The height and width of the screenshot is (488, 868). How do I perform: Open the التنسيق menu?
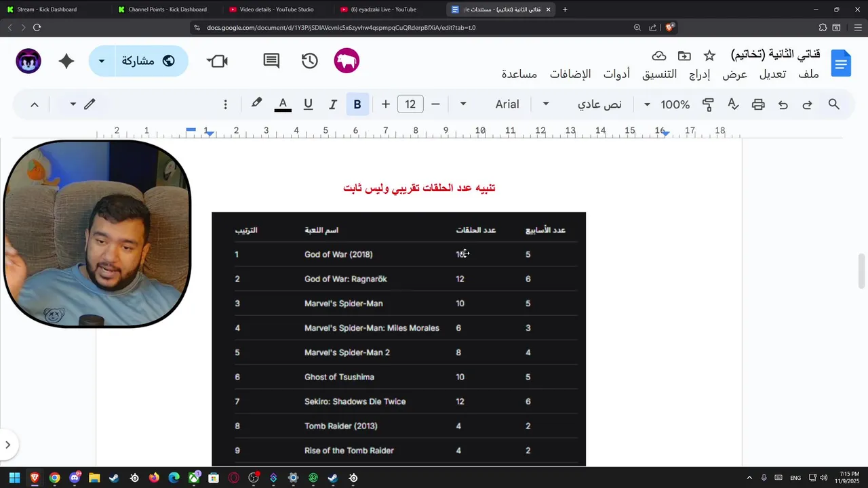659,75
